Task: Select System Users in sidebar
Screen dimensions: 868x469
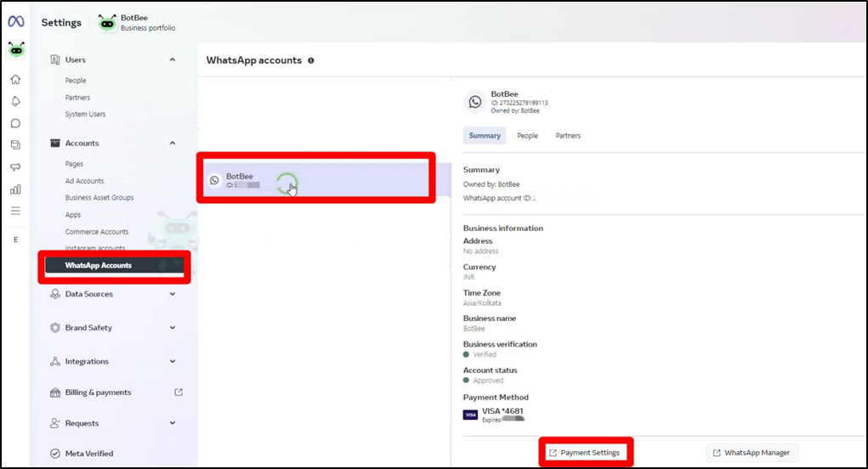Action: [86, 115]
